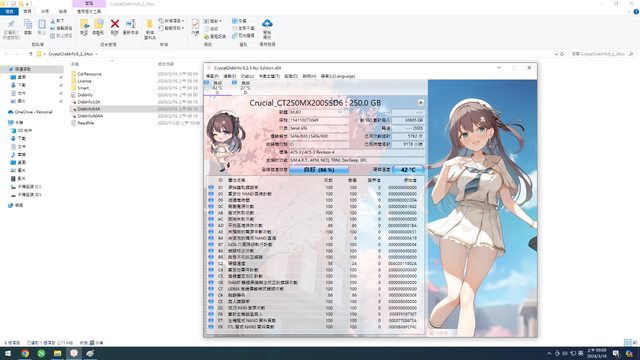Select the ReadMe file
Image resolution: width=640 pixels, height=360 pixels.
(86, 122)
